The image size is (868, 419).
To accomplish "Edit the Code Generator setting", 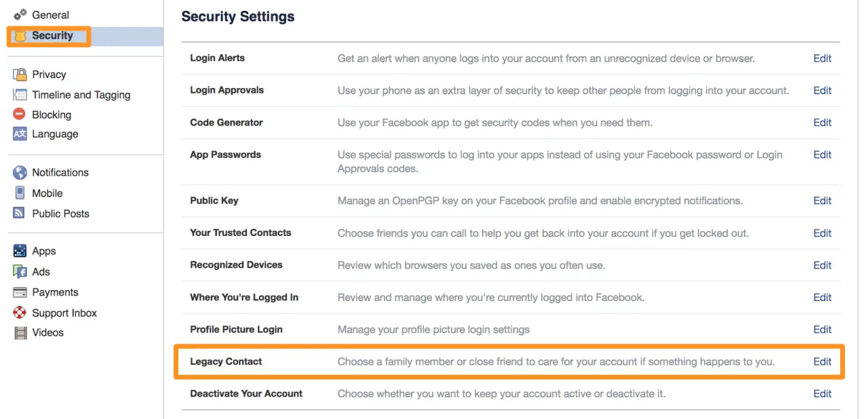I will pyautogui.click(x=822, y=123).
